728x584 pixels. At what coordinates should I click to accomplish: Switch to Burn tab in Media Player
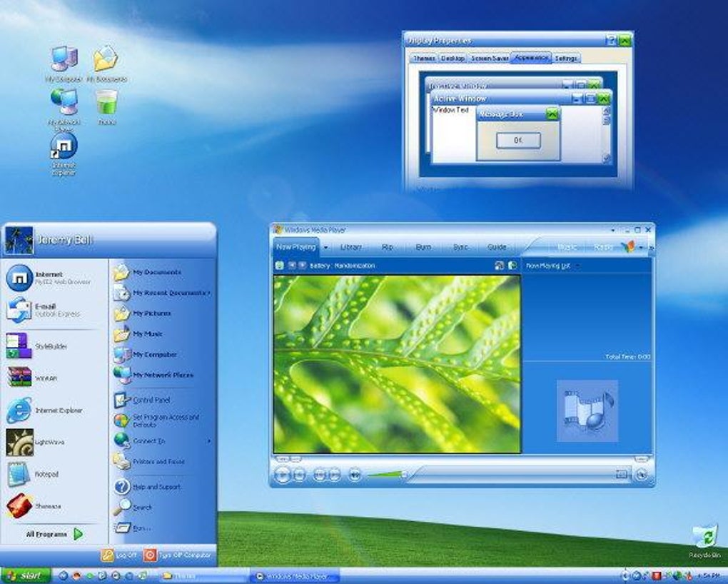pyautogui.click(x=423, y=247)
